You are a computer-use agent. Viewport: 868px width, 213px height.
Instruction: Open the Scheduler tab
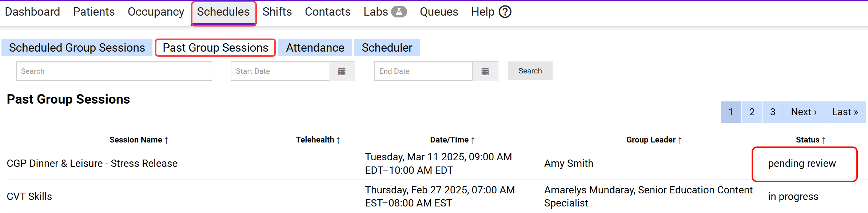pos(387,48)
